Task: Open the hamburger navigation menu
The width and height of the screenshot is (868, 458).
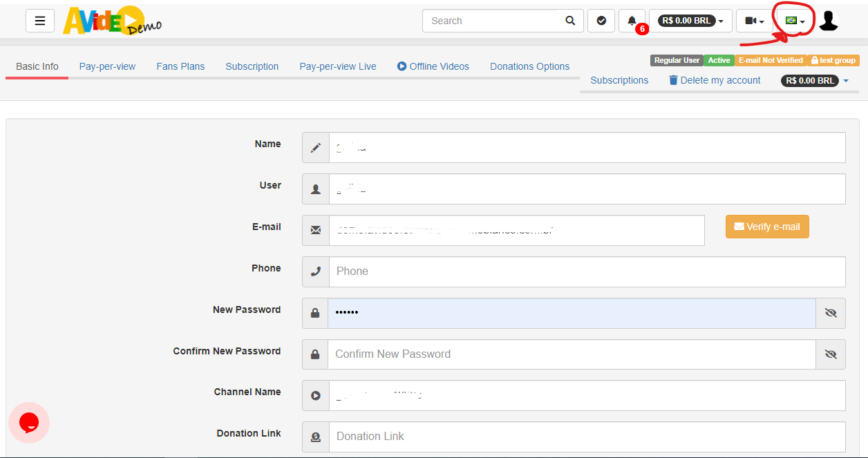Action: coord(39,20)
